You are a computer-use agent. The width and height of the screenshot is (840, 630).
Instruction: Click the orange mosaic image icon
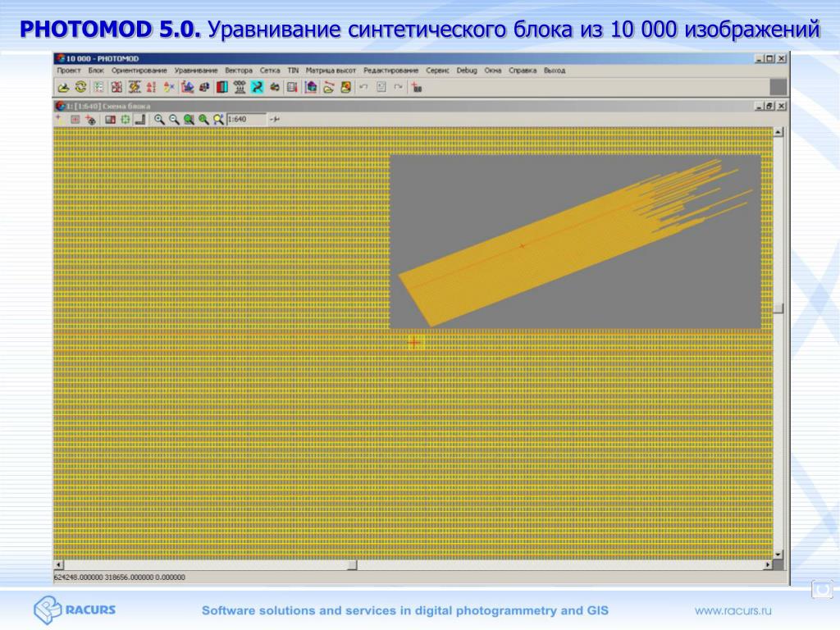click(346, 87)
